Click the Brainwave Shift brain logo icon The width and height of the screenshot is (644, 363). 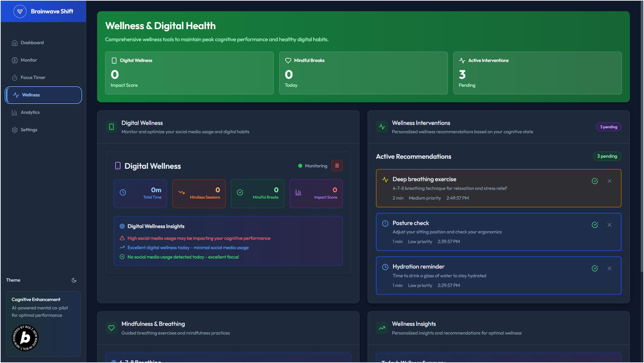(20, 11)
